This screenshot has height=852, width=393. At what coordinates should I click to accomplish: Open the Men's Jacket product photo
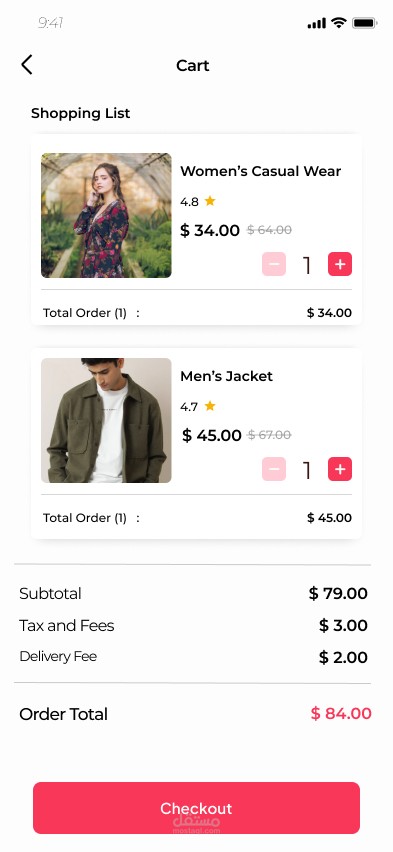click(106, 421)
